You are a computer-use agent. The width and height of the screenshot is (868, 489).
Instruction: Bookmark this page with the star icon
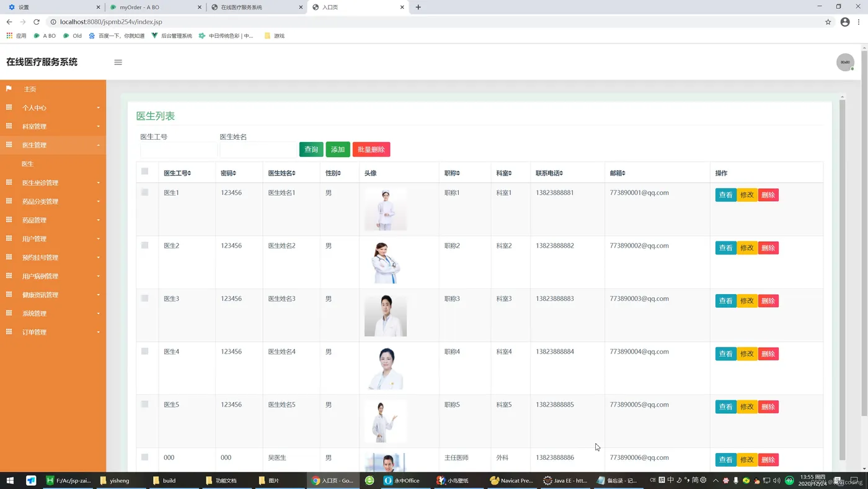pyautogui.click(x=828, y=22)
